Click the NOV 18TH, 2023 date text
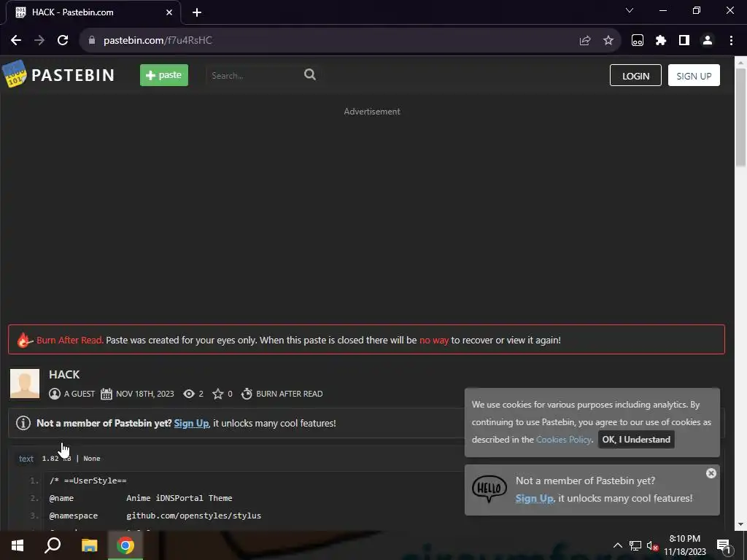Screen dimensions: 747x560 pyautogui.click(x=145, y=394)
